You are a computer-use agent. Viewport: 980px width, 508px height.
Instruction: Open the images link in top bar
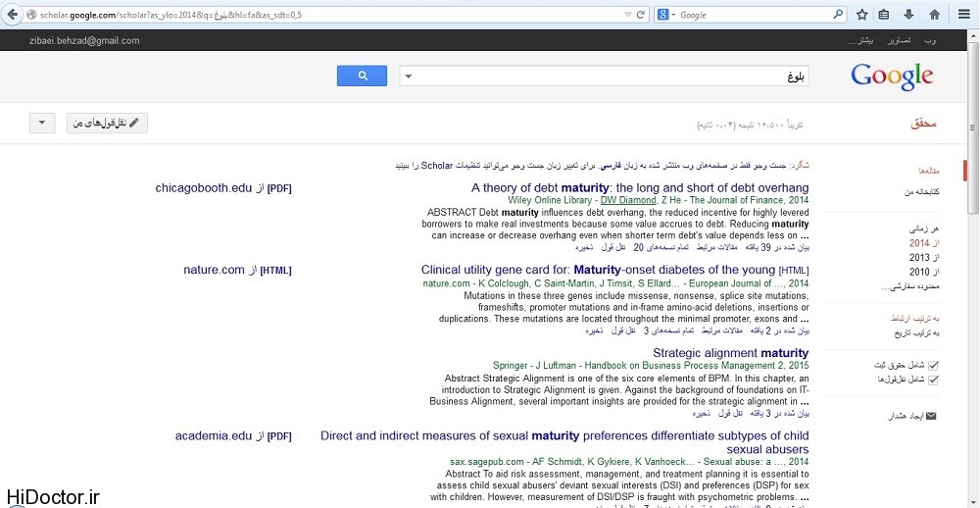pos(900,41)
